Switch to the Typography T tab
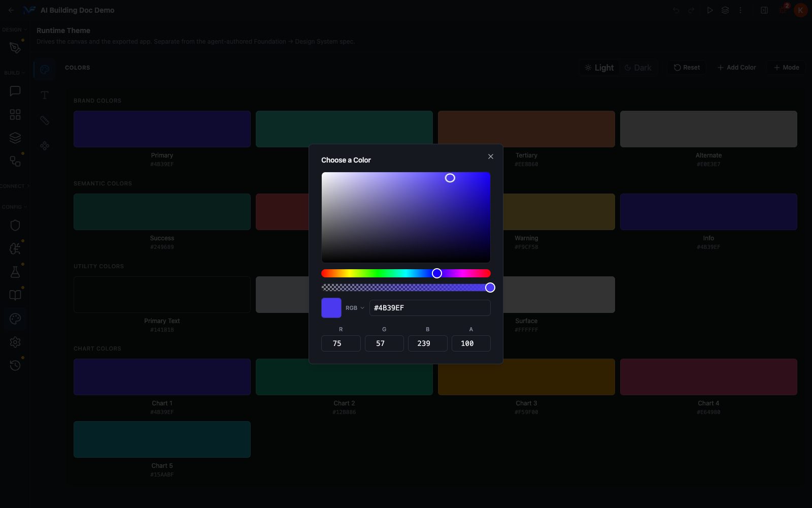Screen dimensions: 812x508 coord(45,95)
